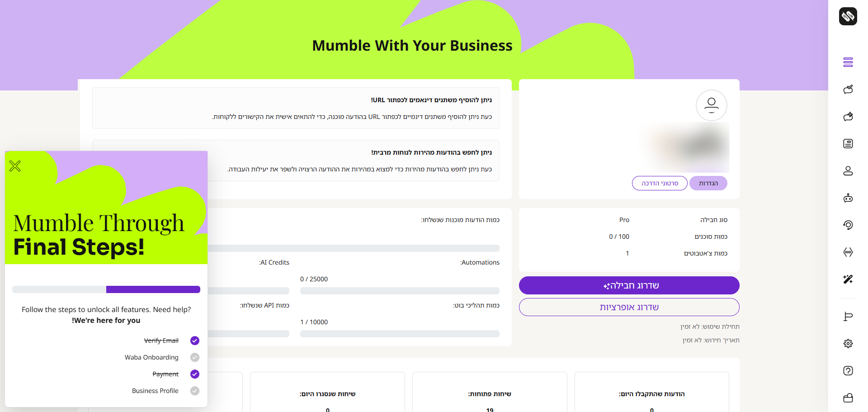
Task: Open the flag icon in the sidebar
Action: [x=848, y=317]
